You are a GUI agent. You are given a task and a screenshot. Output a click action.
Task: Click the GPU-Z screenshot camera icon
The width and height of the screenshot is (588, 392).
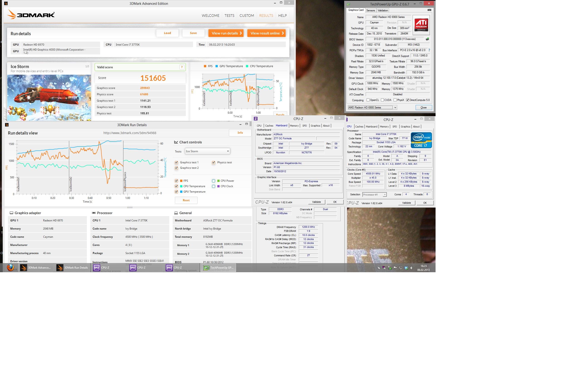coord(429,10)
